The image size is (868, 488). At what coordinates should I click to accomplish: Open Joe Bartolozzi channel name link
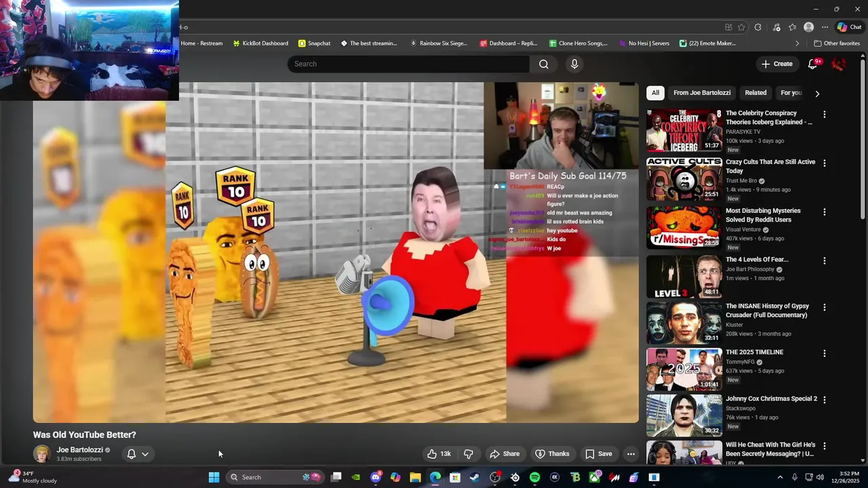(x=80, y=450)
